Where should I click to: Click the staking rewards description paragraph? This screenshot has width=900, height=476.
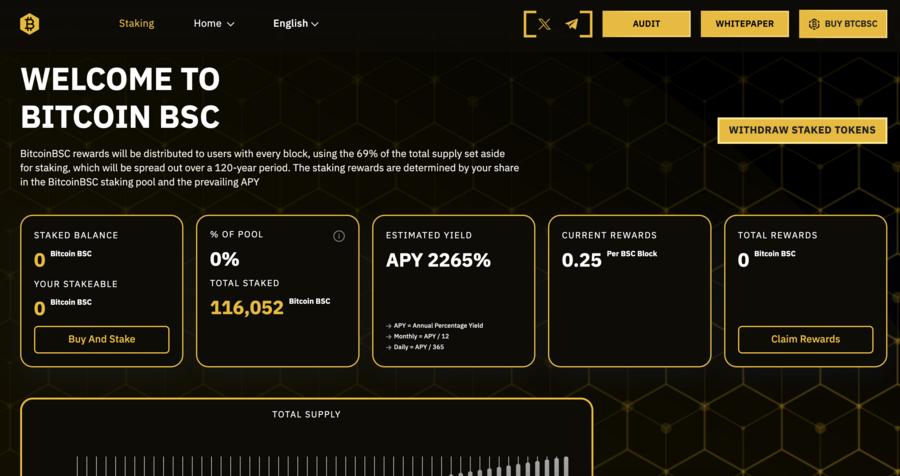point(270,168)
